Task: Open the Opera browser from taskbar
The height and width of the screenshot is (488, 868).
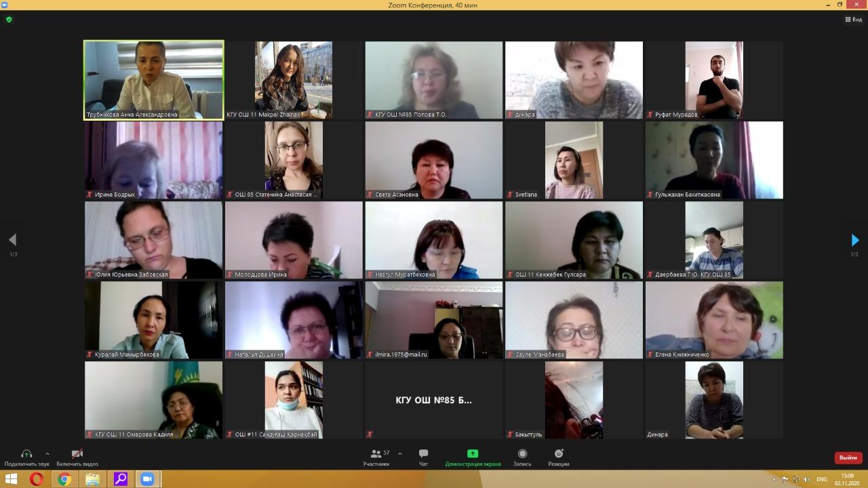Action: pyautogui.click(x=37, y=479)
